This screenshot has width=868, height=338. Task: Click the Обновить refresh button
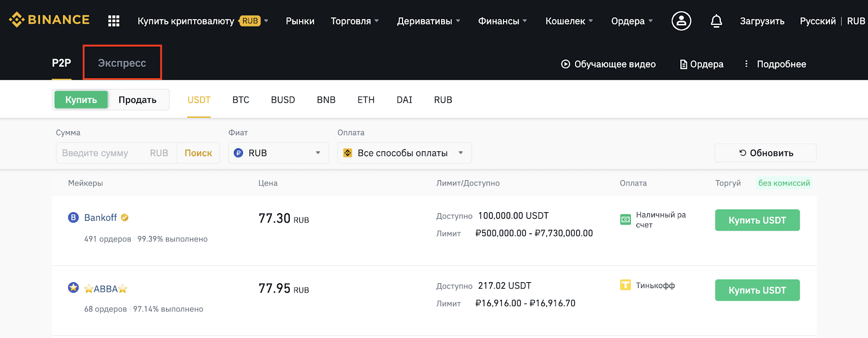point(765,153)
